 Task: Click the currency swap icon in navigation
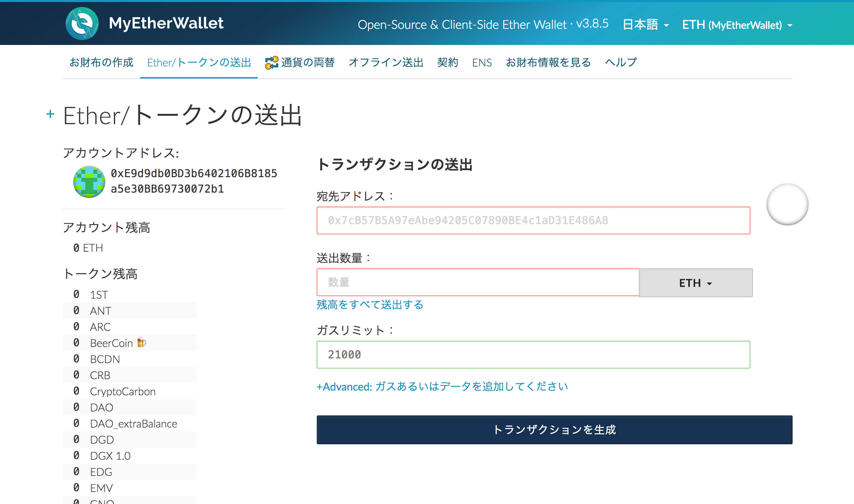271,63
